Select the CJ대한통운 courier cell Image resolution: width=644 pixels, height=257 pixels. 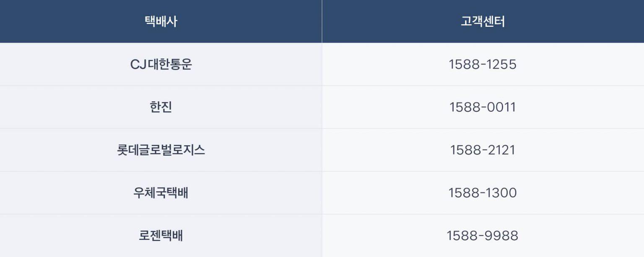161,64
